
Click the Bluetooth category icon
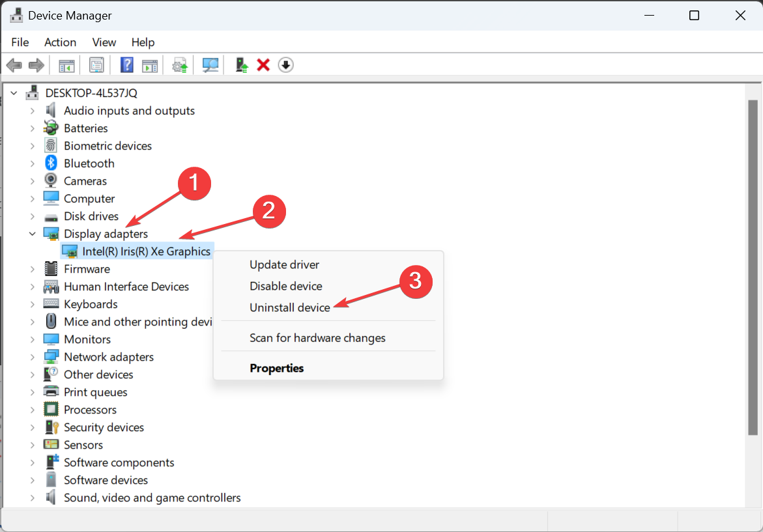51,163
